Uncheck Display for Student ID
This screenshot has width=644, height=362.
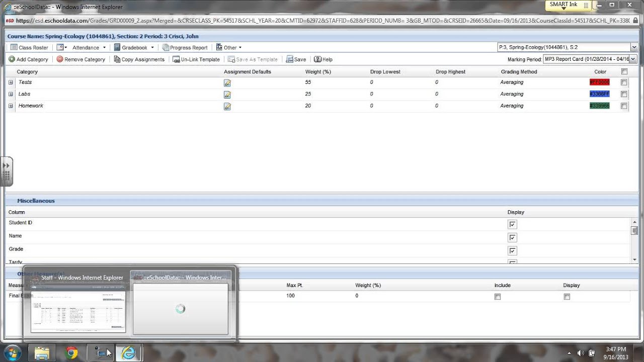coord(512,225)
